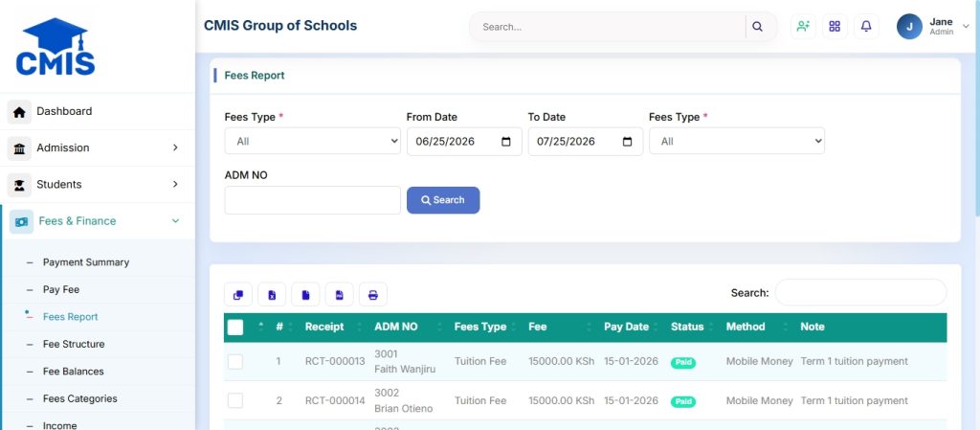
Task: Click student name Faith Wanjiru
Action: click(x=405, y=369)
